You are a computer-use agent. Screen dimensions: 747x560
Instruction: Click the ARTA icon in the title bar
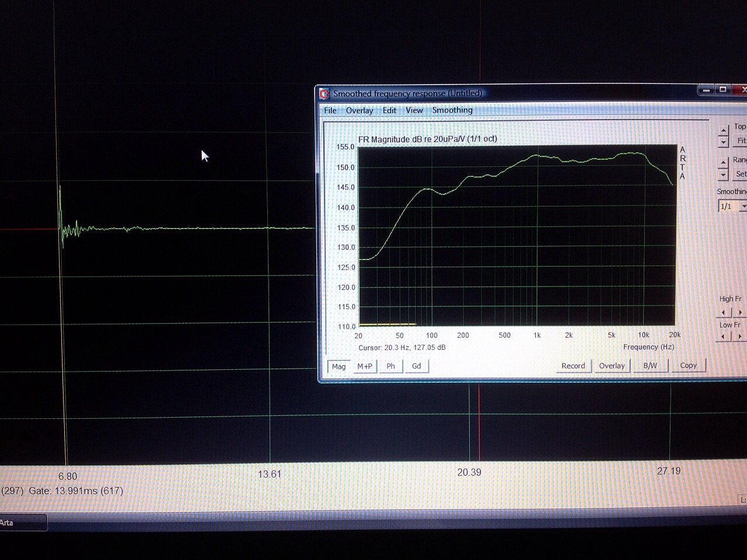[324, 93]
